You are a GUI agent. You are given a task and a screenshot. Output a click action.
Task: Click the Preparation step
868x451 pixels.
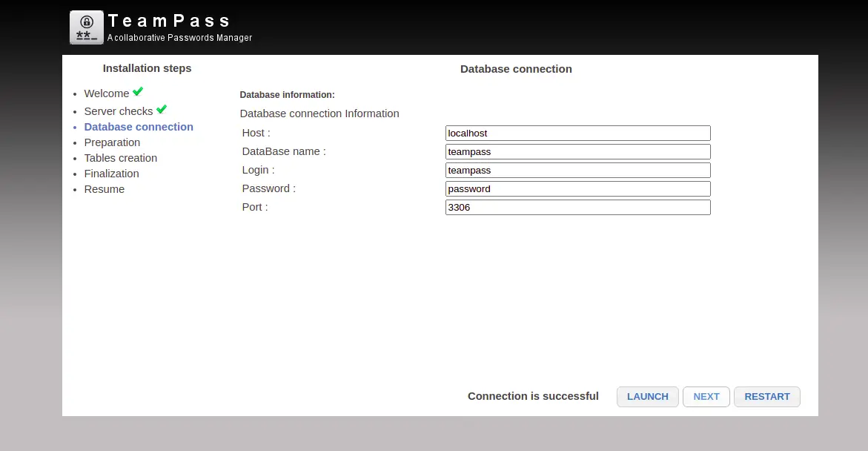point(112,142)
